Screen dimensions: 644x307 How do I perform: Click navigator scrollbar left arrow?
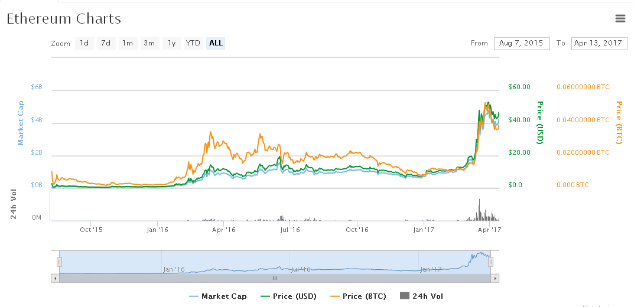tap(55, 278)
